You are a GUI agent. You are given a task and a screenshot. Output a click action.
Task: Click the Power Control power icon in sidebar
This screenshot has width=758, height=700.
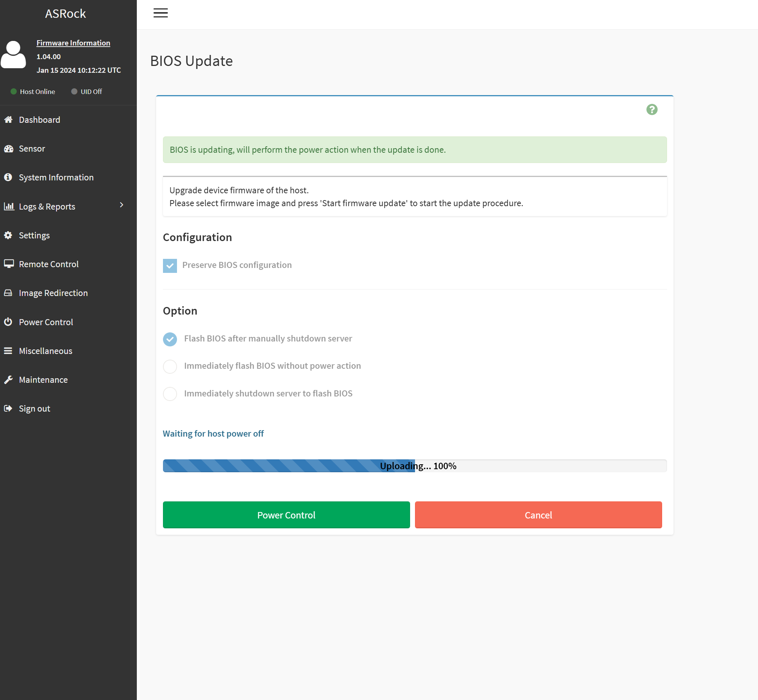click(x=8, y=322)
